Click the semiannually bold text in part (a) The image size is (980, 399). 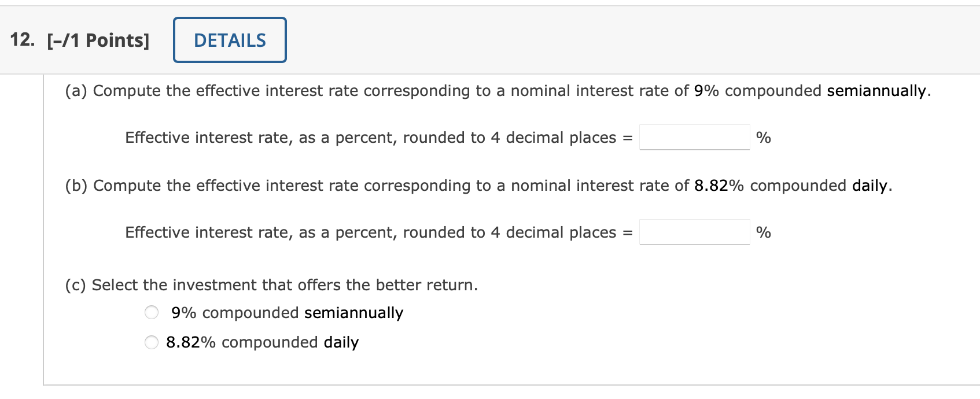pyautogui.click(x=878, y=91)
